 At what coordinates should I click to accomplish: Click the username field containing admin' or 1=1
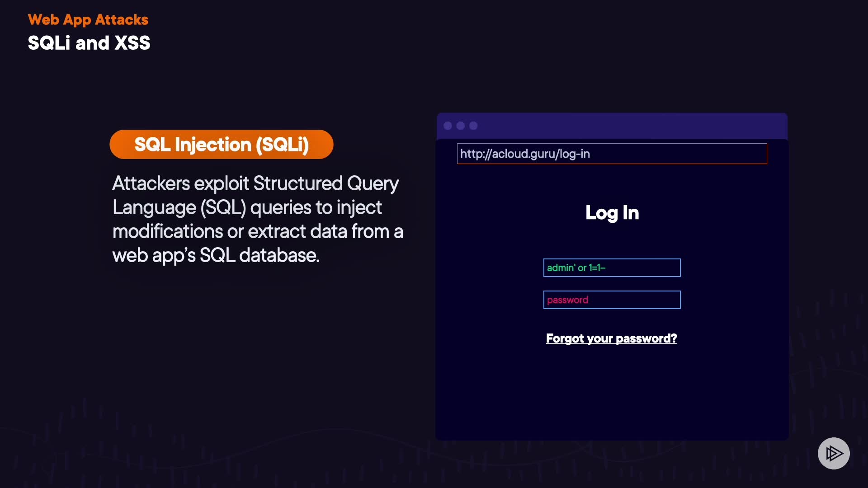click(x=612, y=267)
